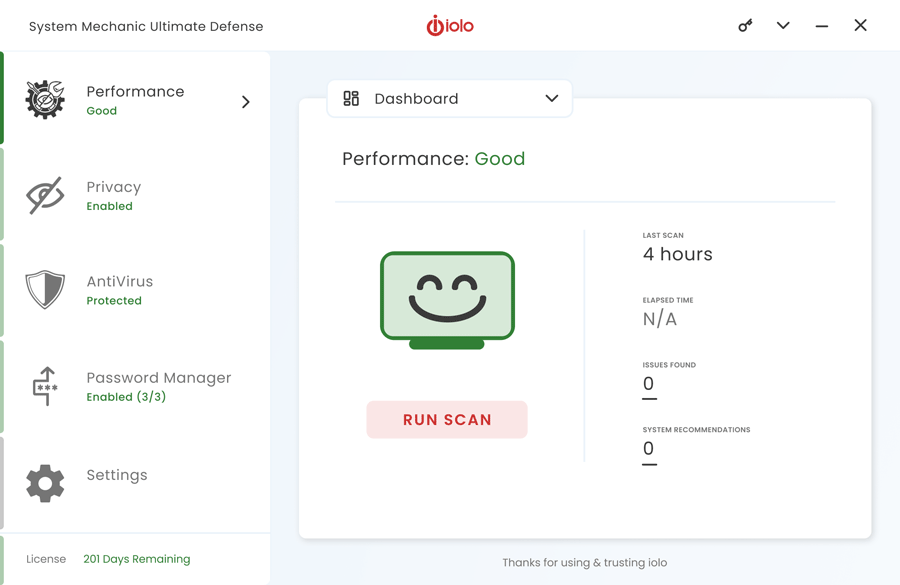The image size is (900, 585).
Task: Click the N/A elapsed time value
Action: click(x=660, y=319)
